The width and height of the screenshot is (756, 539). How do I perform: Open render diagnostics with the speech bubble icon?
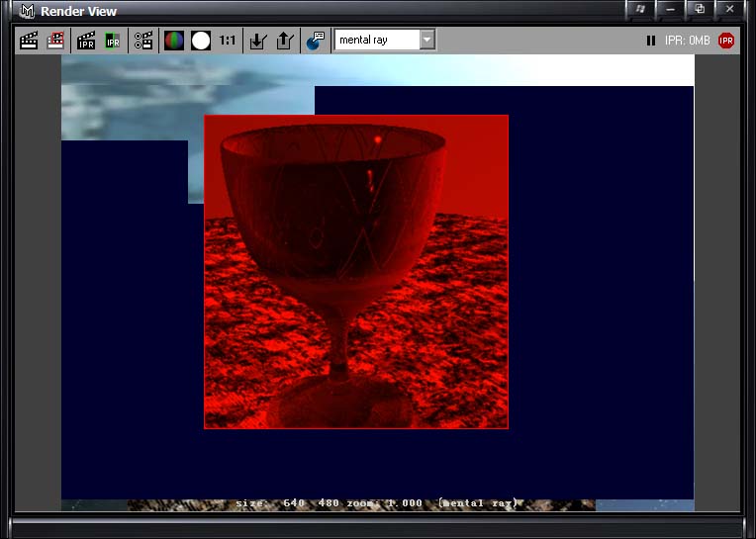(x=316, y=40)
